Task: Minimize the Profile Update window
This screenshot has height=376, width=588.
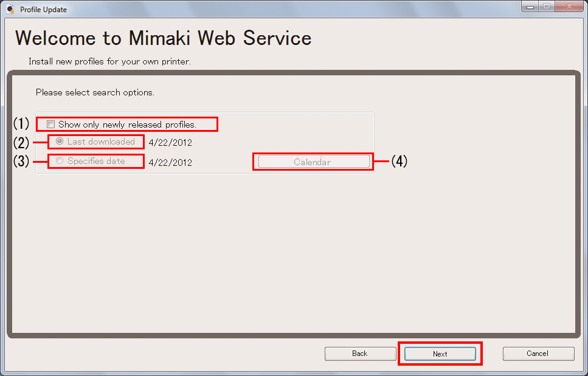Action: [530, 7]
